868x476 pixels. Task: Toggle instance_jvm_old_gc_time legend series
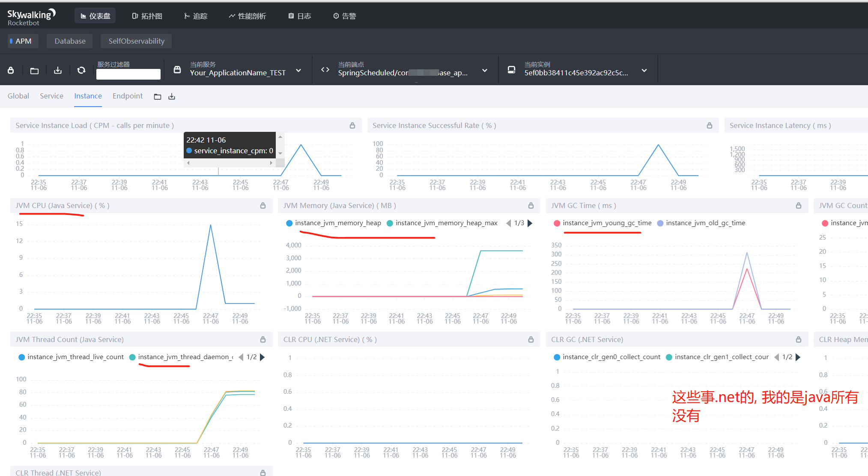[701, 223]
